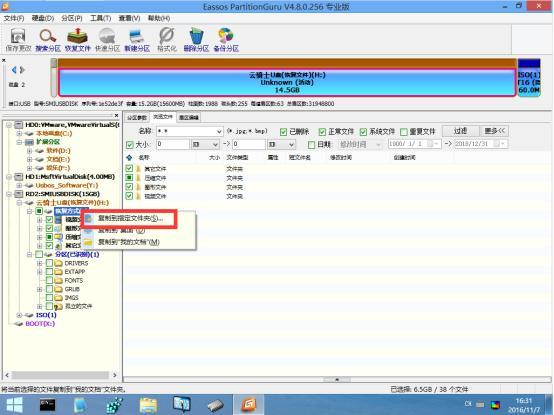
Task: Enable the 重复文件 duplicate files checkbox
Action: 404,132
